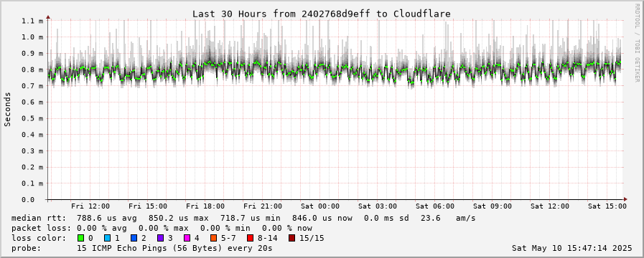
Task: Click the dark red 15/15 loss swatch
Action: click(x=291, y=238)
